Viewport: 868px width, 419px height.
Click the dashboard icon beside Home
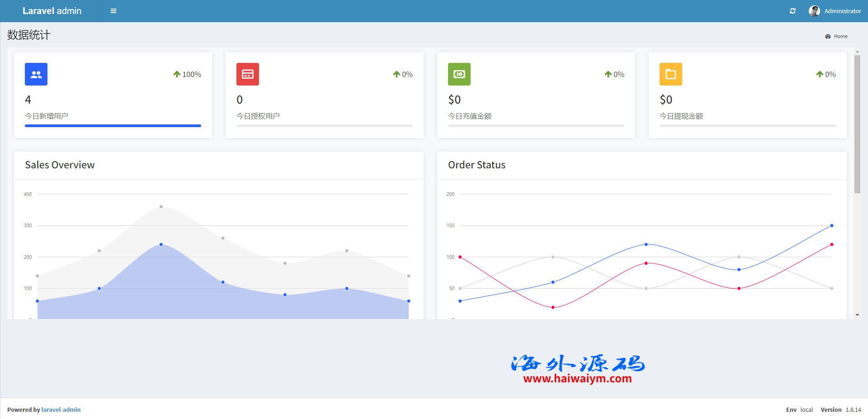point(828,36)
